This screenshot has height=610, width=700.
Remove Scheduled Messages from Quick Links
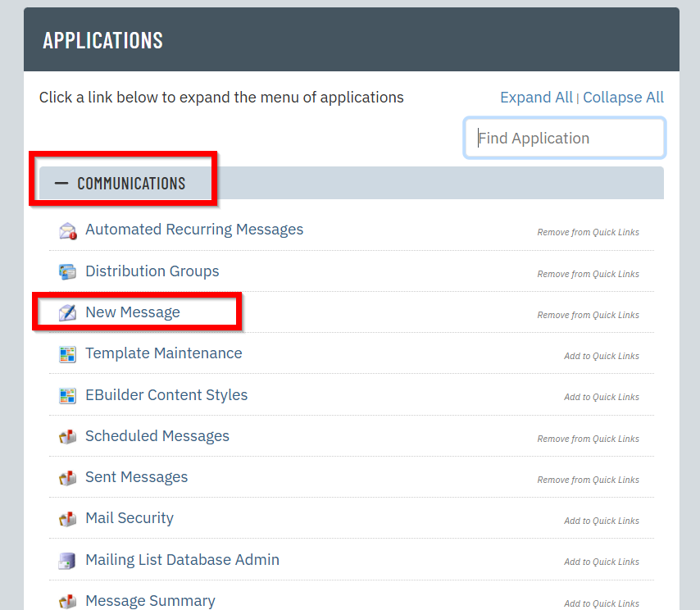coord(588,439)
